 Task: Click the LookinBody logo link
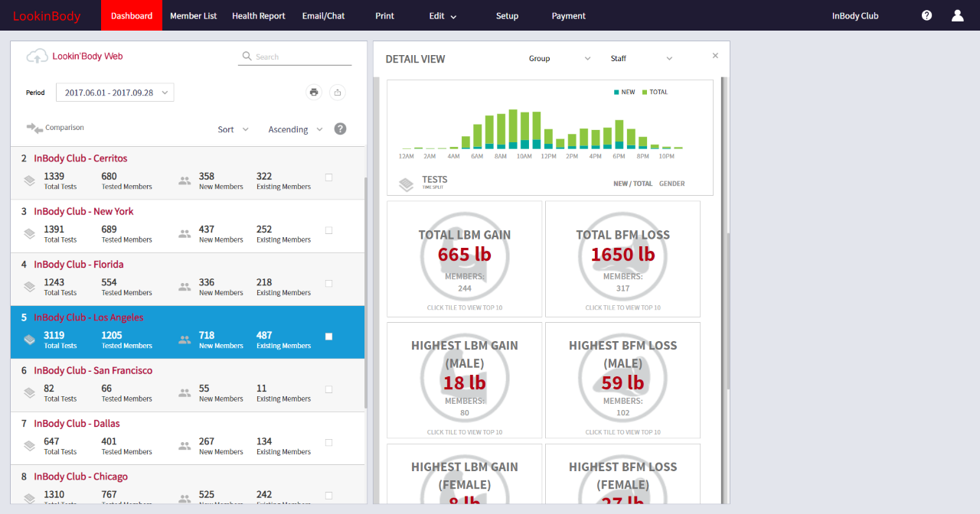(x=47, y=16)
